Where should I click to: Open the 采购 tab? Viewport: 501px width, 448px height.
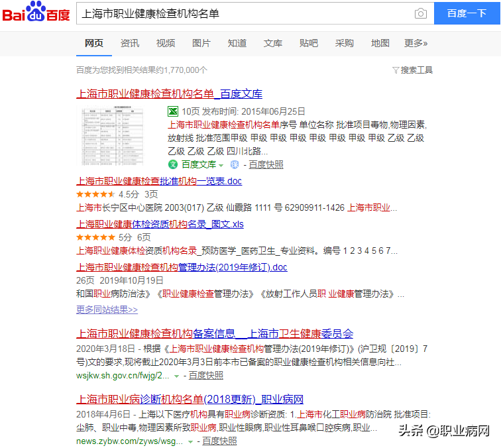(345, 43)
